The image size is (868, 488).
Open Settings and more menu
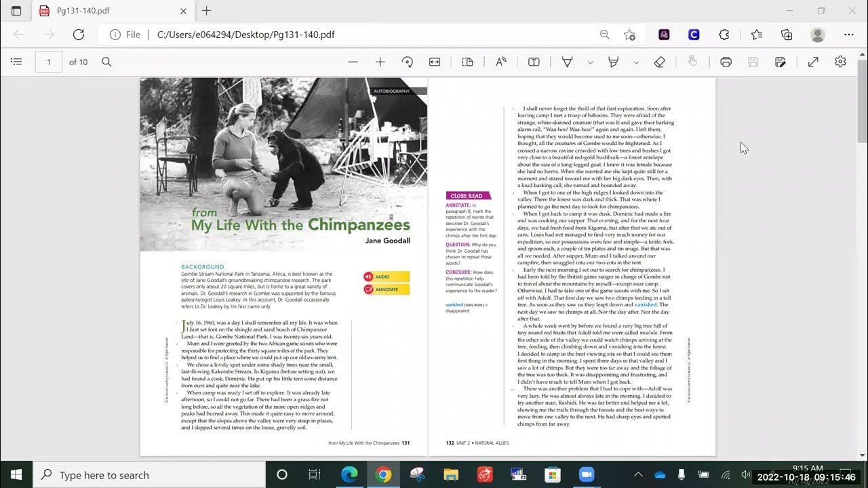[849, 35]
